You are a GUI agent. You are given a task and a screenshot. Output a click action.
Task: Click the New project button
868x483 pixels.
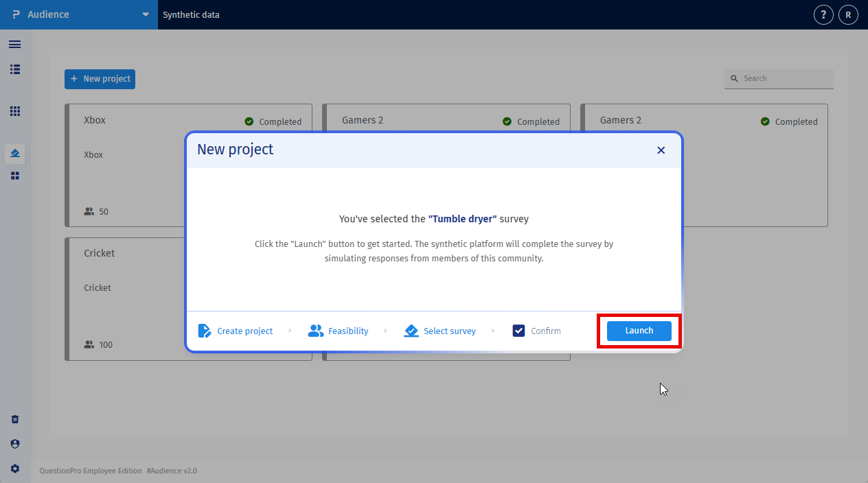[x=100, y=79]
